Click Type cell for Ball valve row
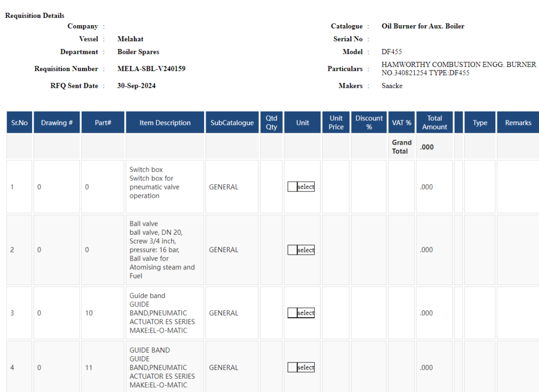Viewport: 539px width, 392px height. (480, 250)
